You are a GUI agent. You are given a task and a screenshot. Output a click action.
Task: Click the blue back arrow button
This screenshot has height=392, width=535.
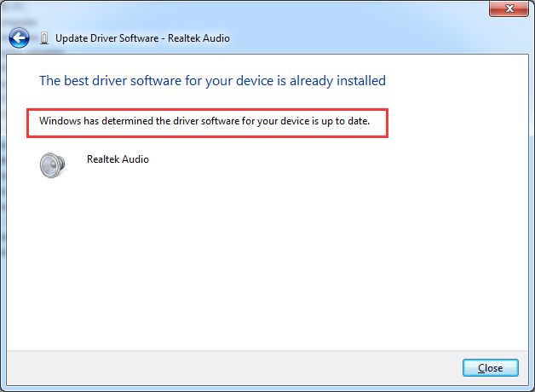(x=20, y=37)
